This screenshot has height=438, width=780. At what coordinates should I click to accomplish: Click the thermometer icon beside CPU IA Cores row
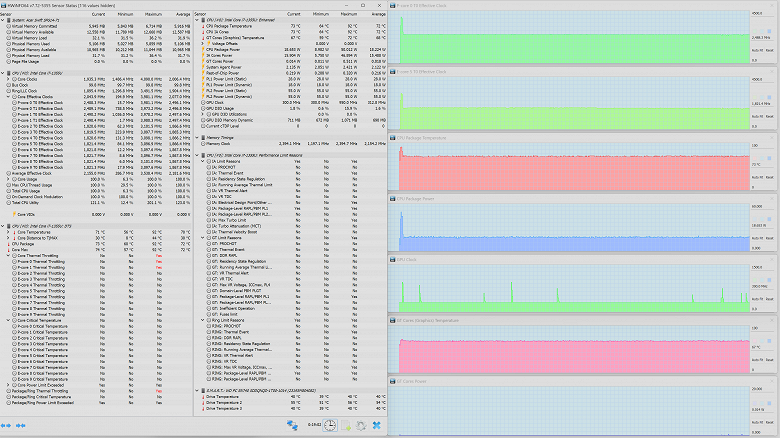coord(203,32)
